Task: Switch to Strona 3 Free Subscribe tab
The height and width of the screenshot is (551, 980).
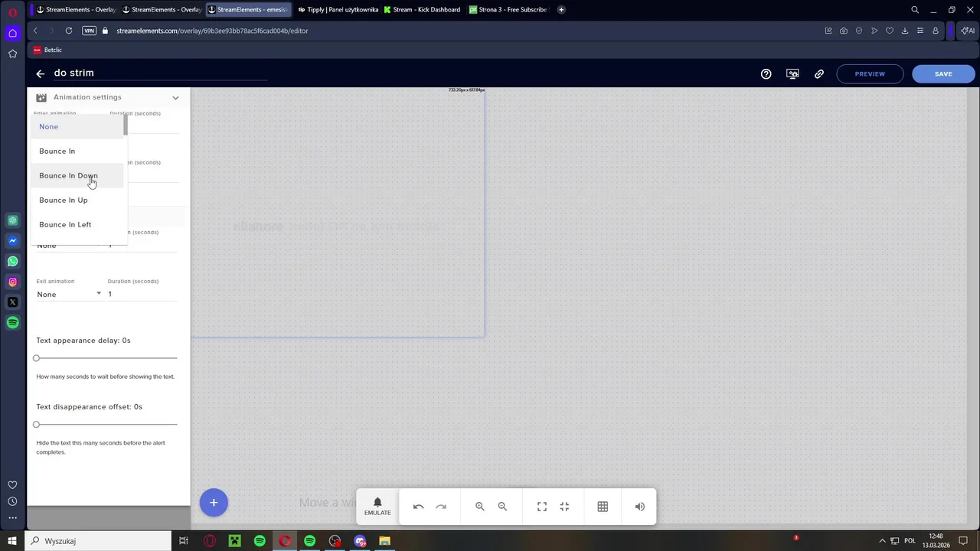Action: tap(508, 10)
